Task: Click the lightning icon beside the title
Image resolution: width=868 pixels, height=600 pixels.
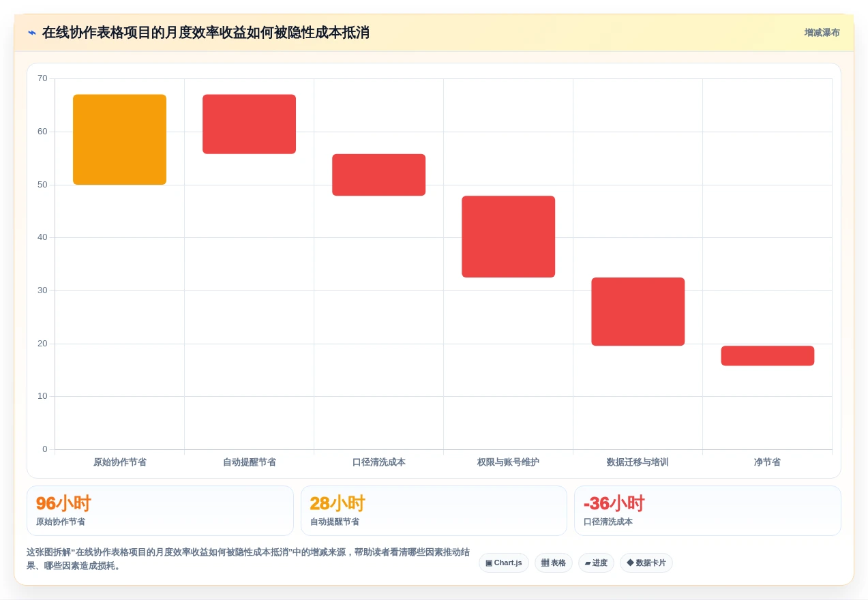Action: pyautogui.click(x=31, y=33)
